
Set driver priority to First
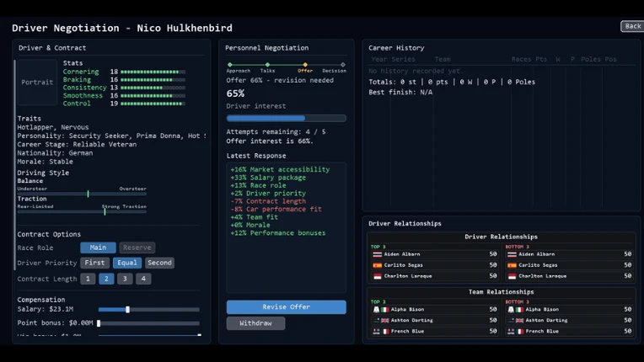click(x=95, y=263)
